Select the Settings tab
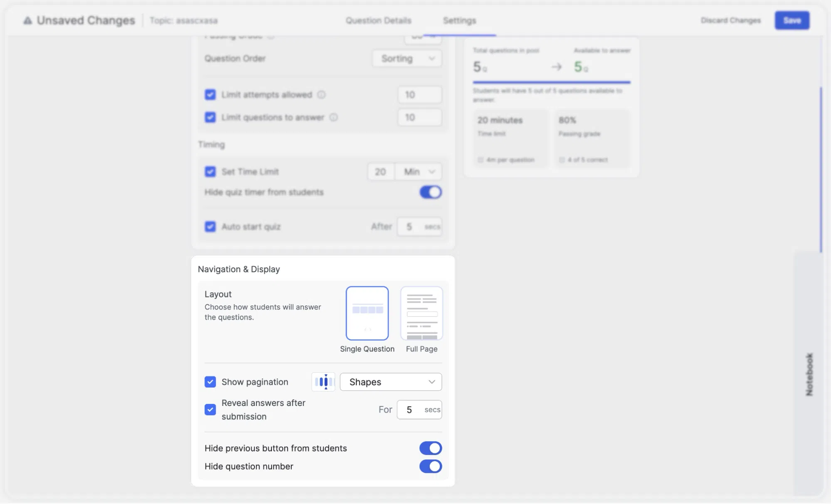 [459, 20]
